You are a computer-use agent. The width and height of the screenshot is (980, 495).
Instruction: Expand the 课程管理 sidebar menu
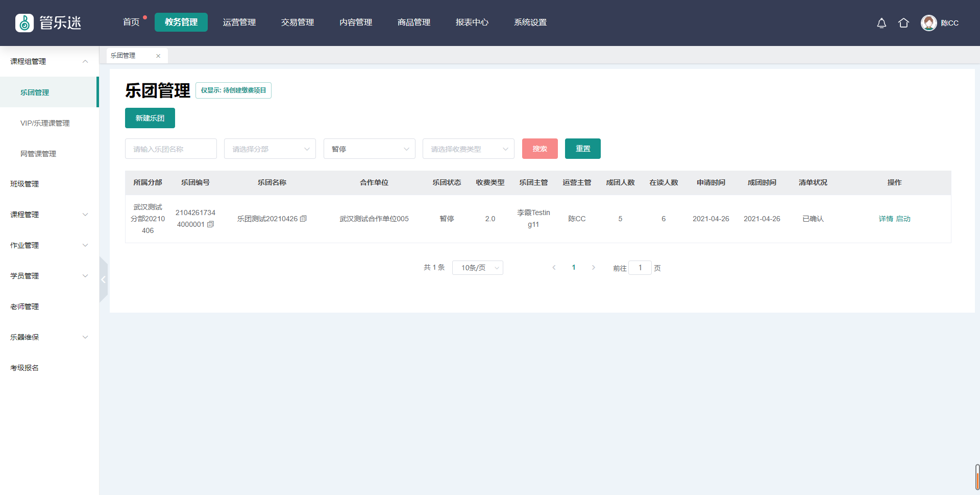pyautogui.click(x=49, y=215)
